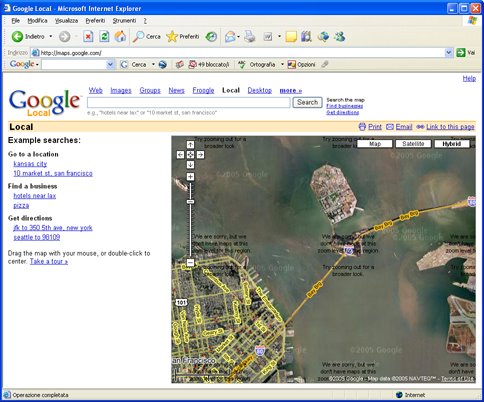Expand the Ortografia dropdown arrow
This screenshot has width=484, height=402.
coord(282,64)
